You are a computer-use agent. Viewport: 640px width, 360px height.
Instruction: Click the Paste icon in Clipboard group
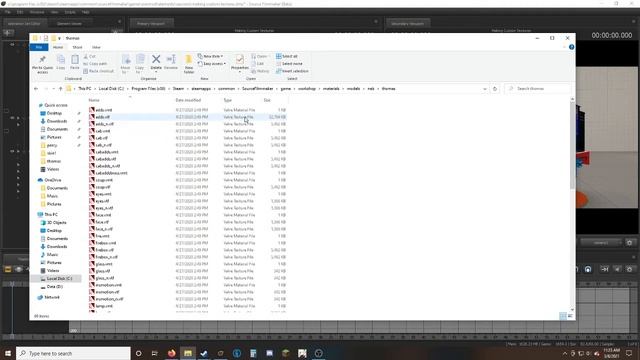click(x=75, y=62)
